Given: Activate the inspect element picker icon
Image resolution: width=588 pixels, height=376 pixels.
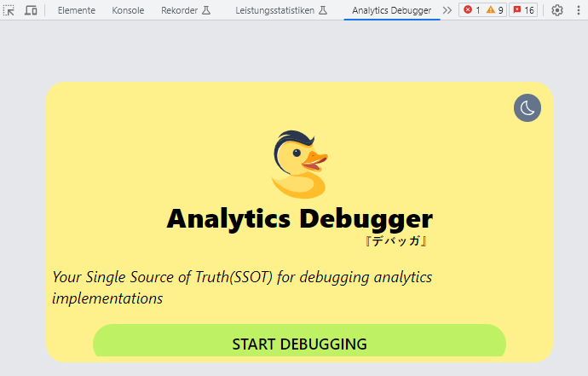Looking at the screenshot, I should [9, 10].
